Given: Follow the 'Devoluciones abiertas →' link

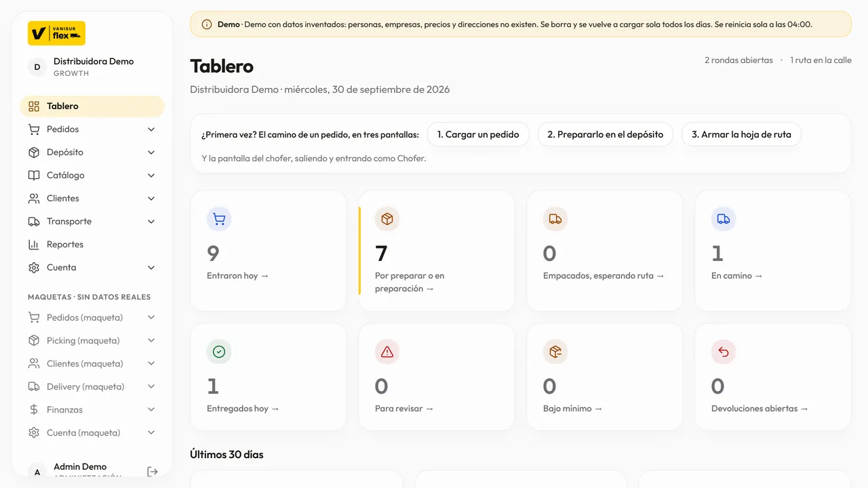Looking at the screenshot, I should 760,409.
